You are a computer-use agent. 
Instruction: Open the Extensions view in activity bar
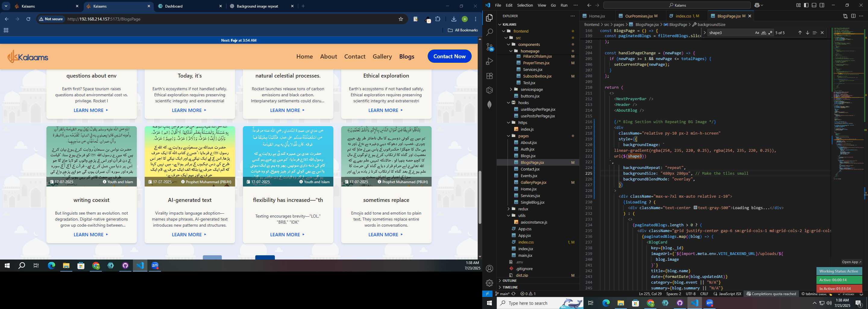tap(489, 76)
